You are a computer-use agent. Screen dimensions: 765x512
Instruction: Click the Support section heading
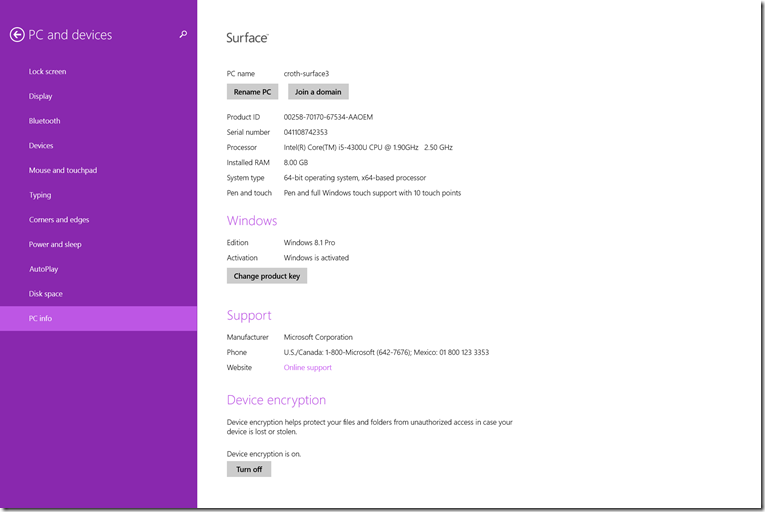coord(249,316)
